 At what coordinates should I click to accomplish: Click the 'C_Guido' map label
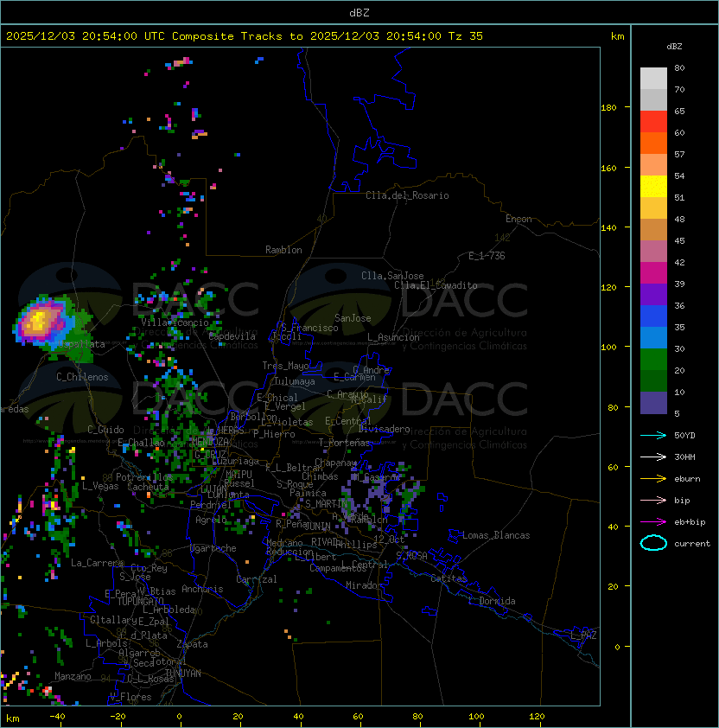[105, 430]
